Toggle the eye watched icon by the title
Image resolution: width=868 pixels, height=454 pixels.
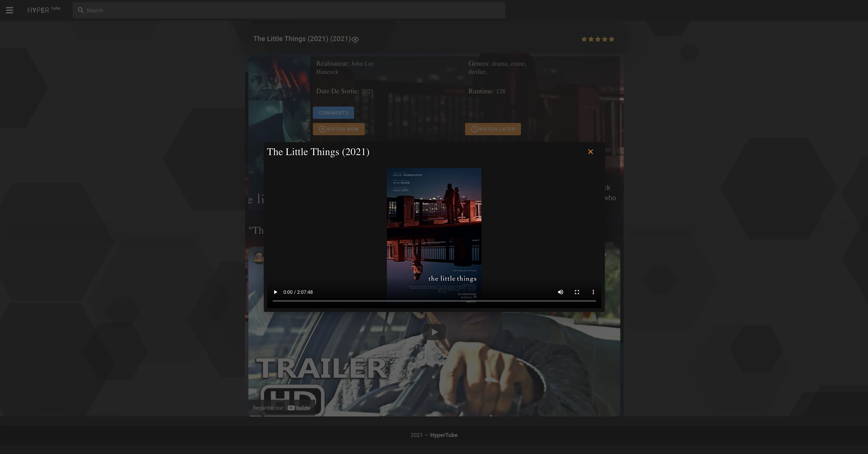tap(355, 39)
